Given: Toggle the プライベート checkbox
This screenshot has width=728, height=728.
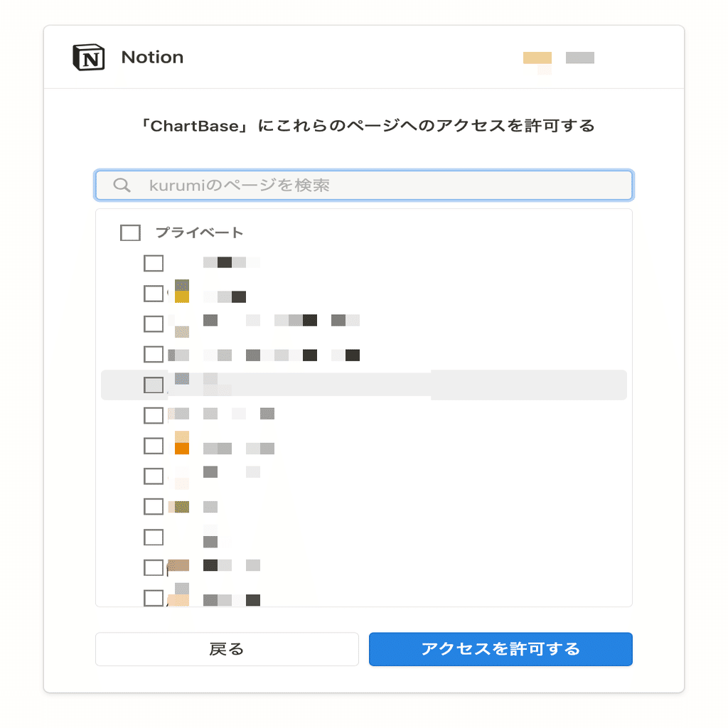Looking at the screenshot, I should coord(131,232).
